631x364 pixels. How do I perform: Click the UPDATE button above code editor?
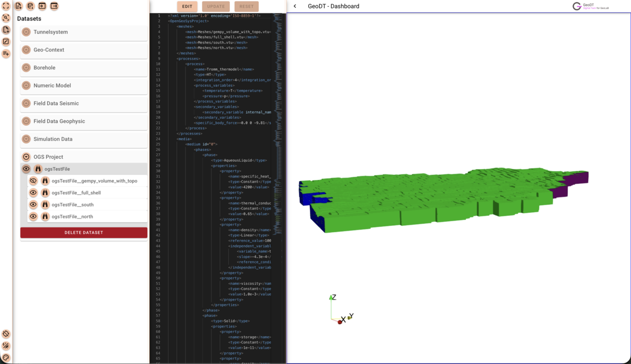tap(216, 6)
